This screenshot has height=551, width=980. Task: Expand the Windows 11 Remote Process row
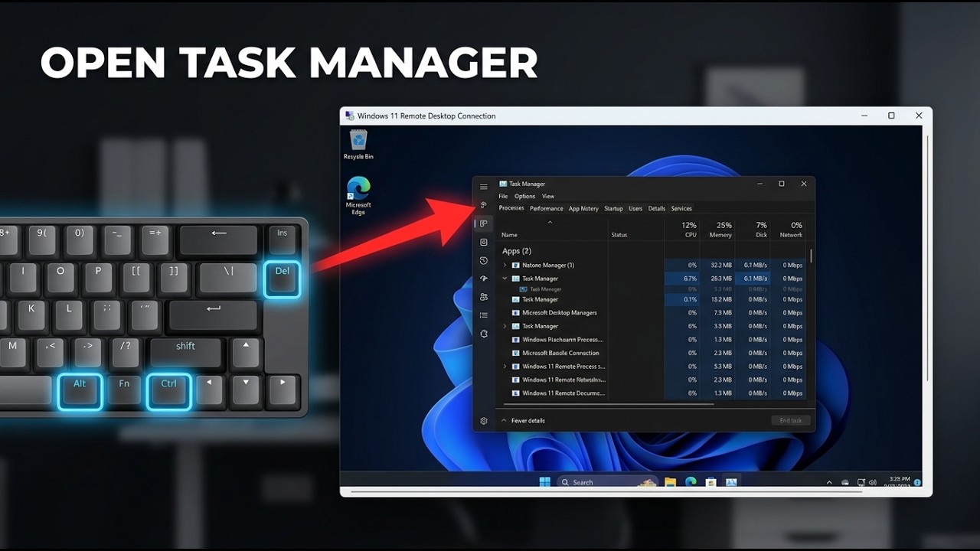(x=505, y=367)
